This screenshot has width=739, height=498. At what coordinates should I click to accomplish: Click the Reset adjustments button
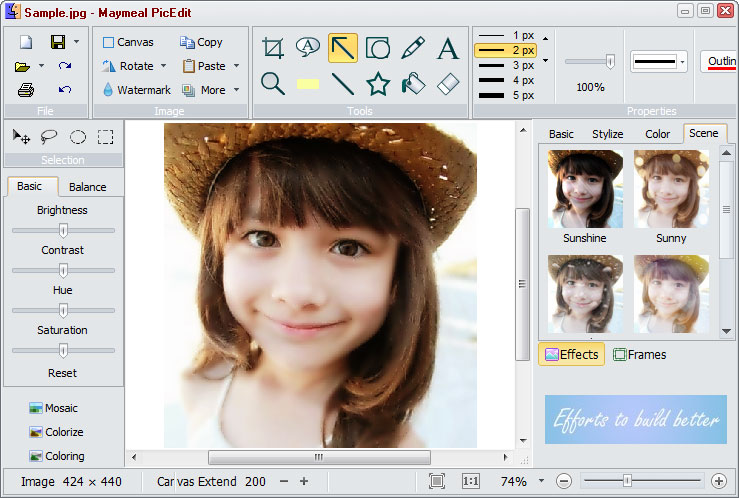point(62,373)
